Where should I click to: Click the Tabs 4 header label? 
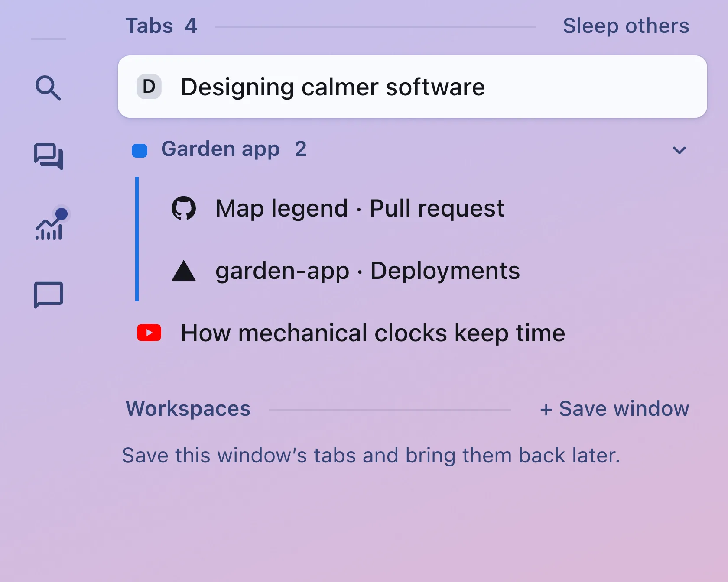click(161, 26)
